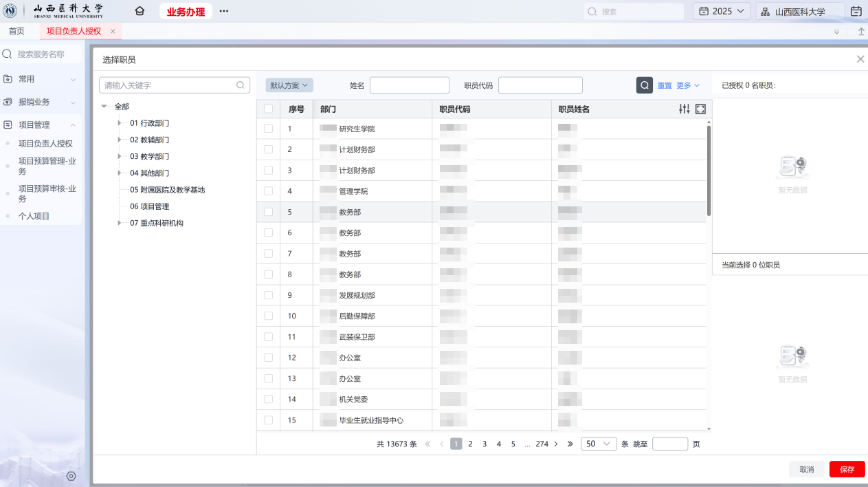Open the 50 per-page size dropdown
Screen dimensions: 868x487
599,444
